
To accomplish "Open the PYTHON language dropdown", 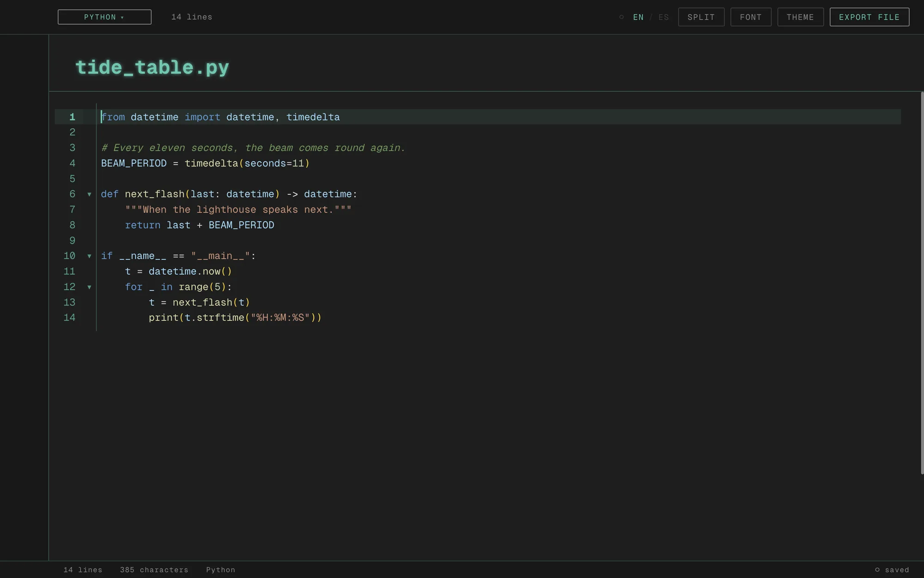I will coord(104,17).
